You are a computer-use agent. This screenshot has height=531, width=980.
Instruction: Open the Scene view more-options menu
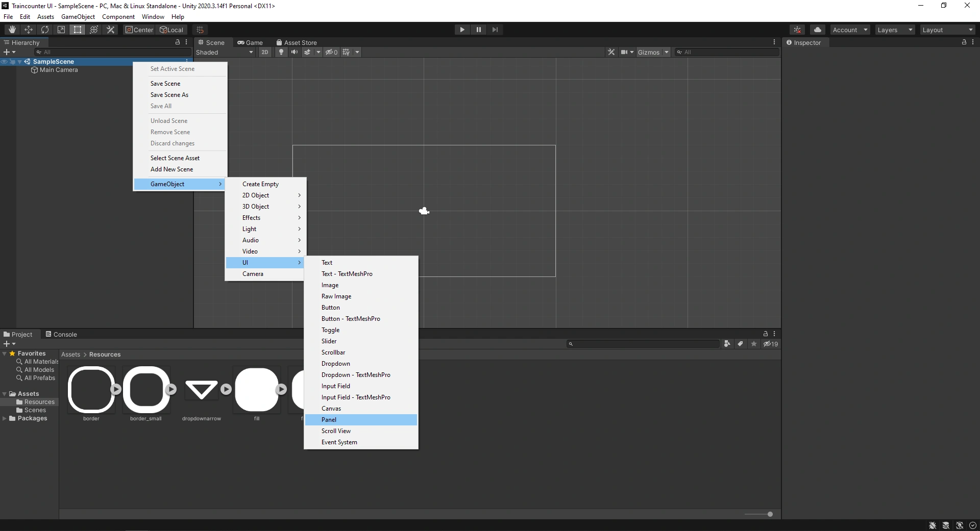click(774, 42)
